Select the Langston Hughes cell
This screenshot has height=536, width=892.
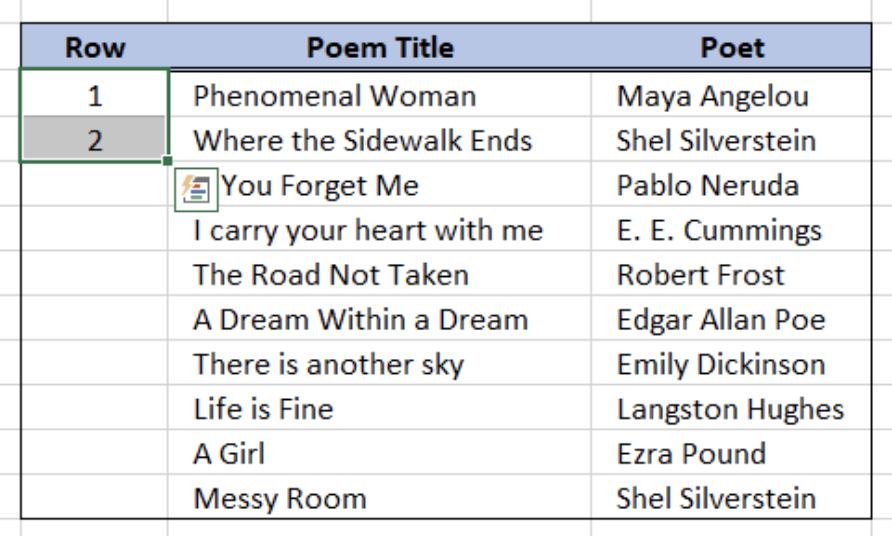(x=732, y=407)
